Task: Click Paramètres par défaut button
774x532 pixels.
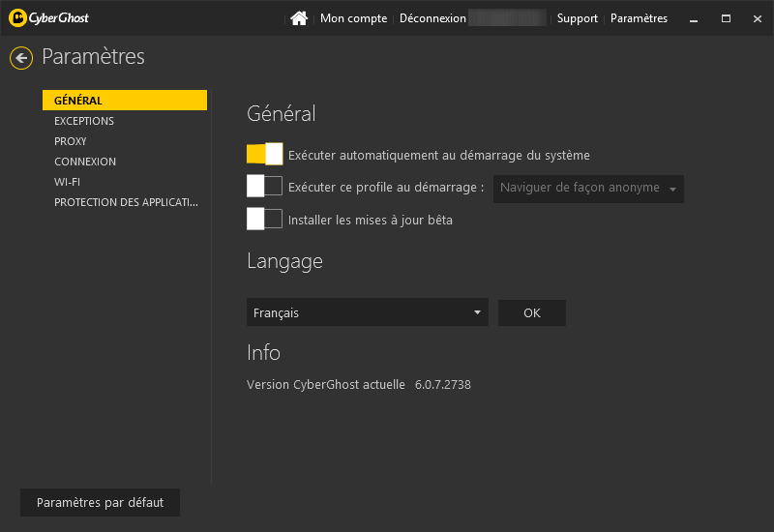Action: pos(101,502)
